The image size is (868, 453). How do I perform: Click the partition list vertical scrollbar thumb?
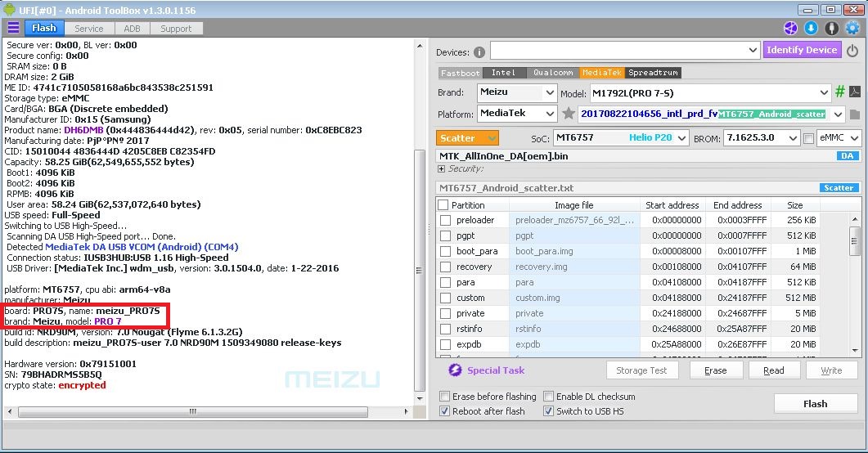click(855, 240)
